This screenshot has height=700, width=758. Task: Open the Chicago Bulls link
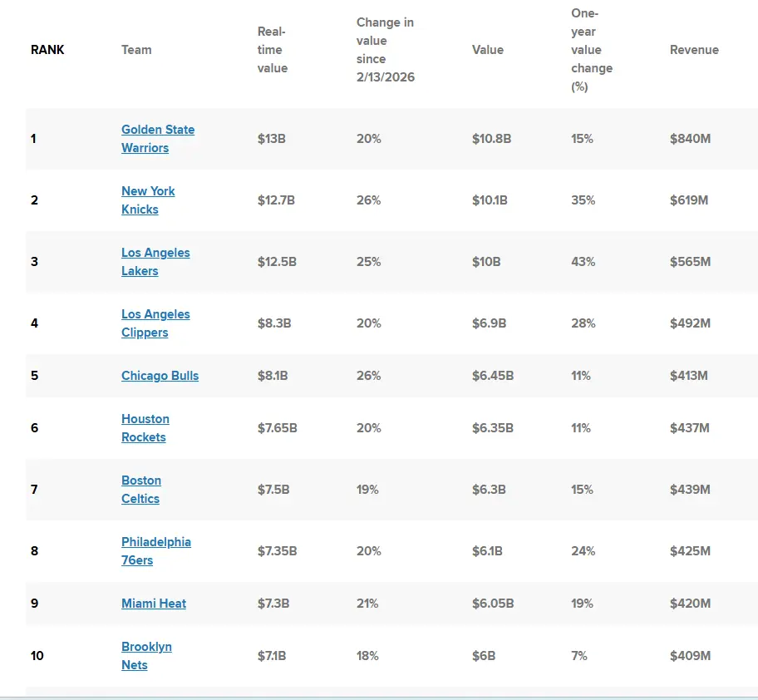160,376
